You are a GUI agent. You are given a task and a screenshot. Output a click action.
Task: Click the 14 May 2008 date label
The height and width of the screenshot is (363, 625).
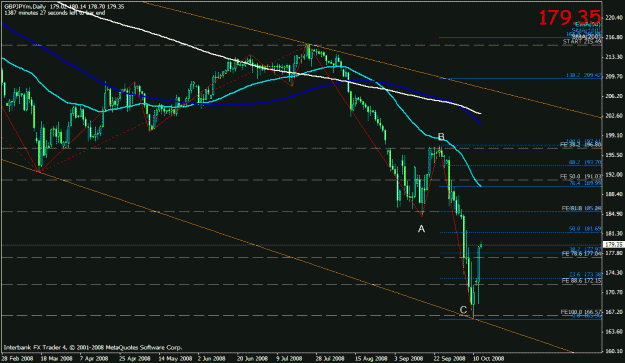click(x=174, y=358)
